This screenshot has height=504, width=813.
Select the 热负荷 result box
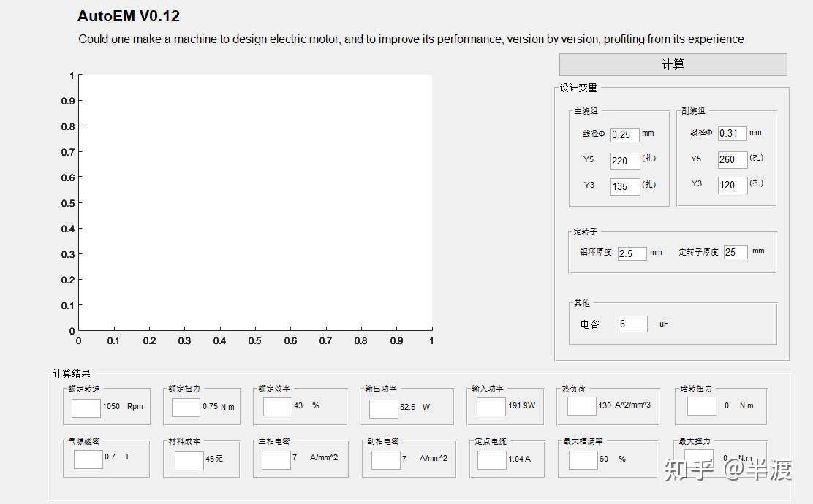coord(582,406)
